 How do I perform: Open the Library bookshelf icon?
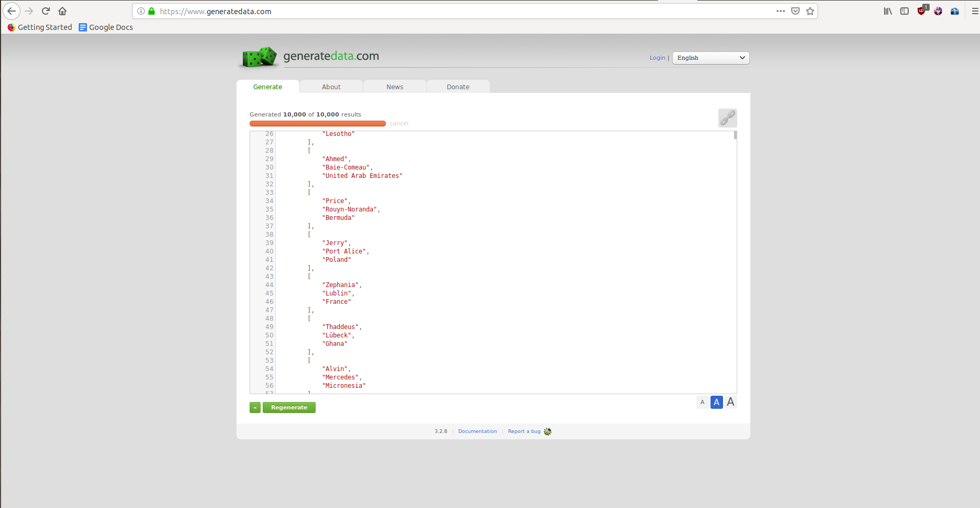pyautogui.click(x=888, y=11)
